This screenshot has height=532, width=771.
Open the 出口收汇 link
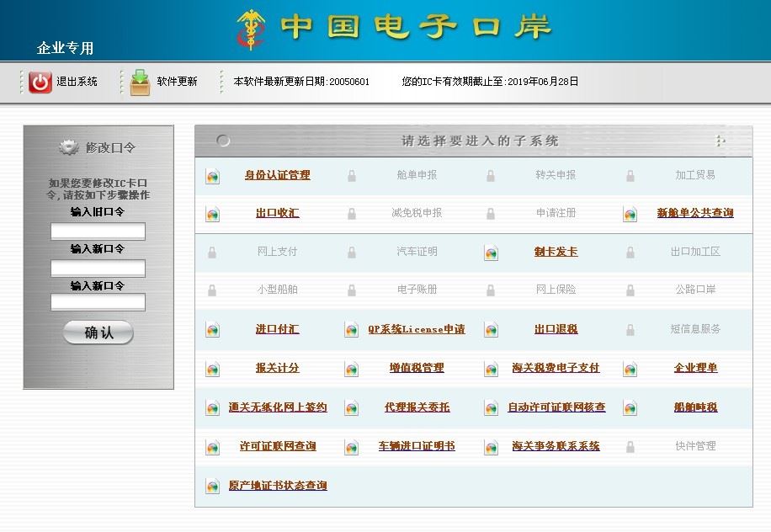[277, 213]
